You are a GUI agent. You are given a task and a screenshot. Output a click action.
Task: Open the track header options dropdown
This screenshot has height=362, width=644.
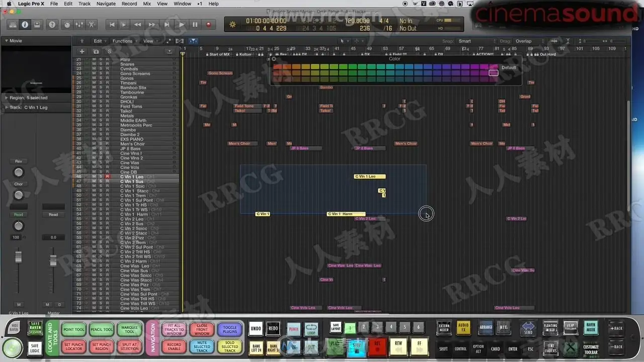[170, 51]
